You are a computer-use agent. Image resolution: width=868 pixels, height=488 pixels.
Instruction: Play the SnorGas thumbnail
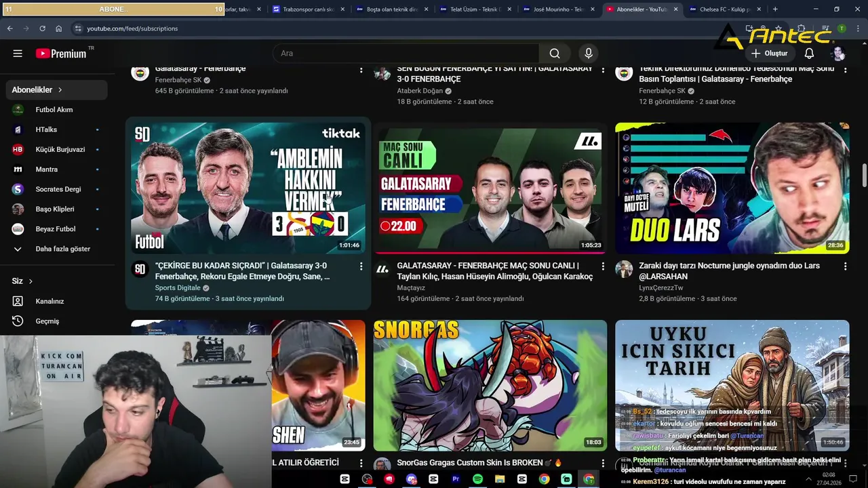(490, 385)
